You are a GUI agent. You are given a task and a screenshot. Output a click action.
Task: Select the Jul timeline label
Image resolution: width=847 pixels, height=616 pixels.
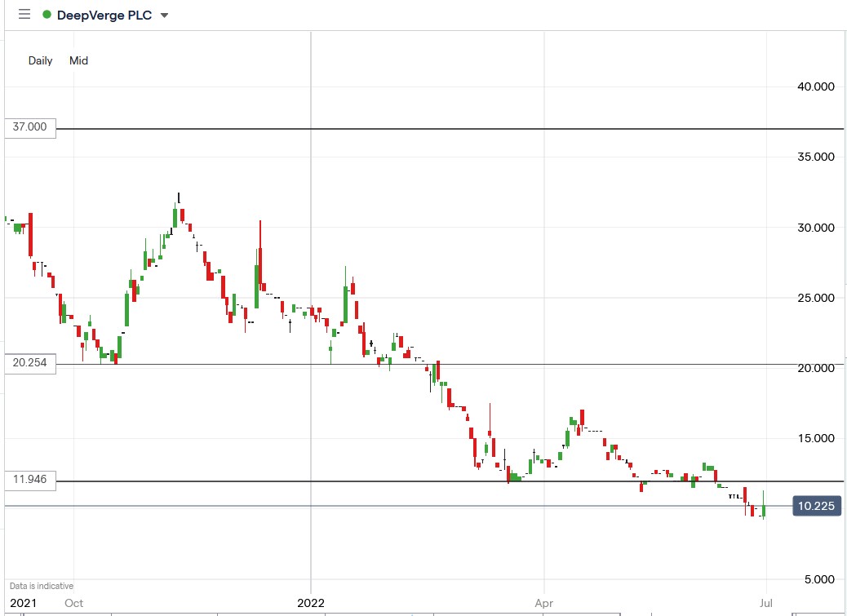coord(766,604)
